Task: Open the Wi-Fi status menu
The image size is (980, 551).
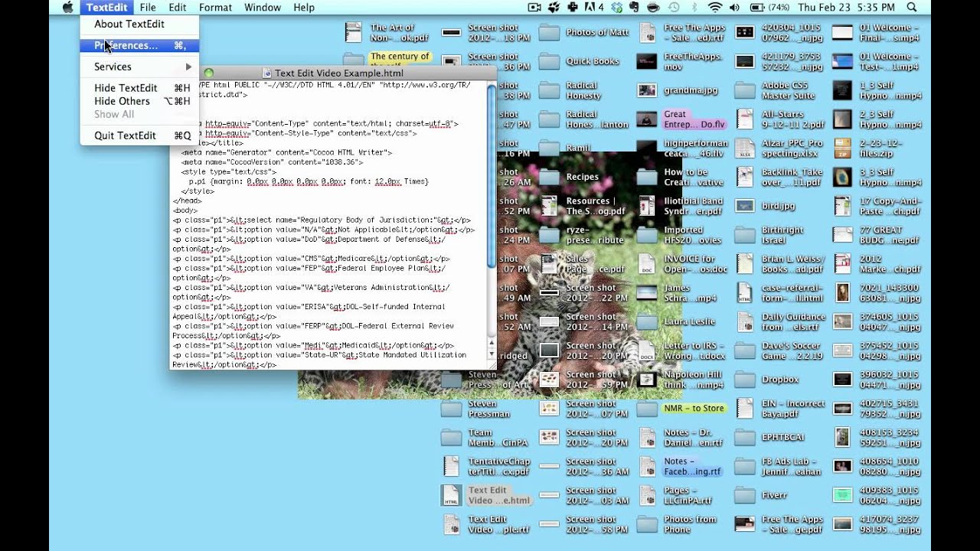Action: point(715,8)
